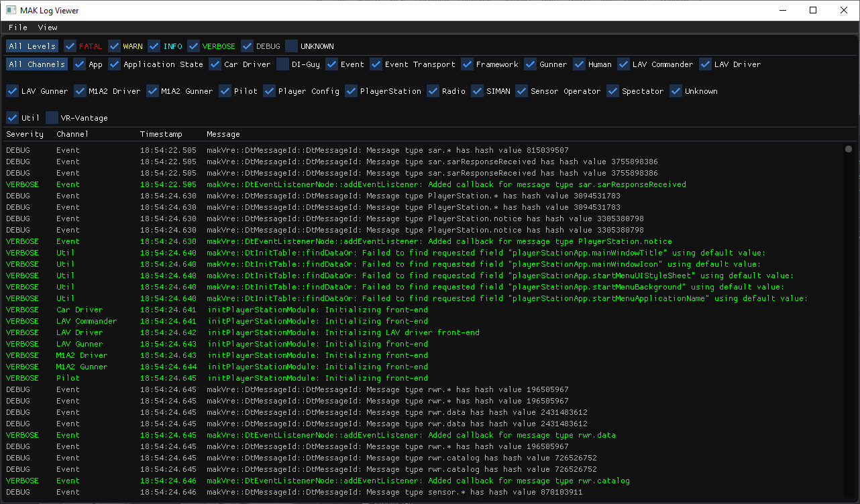Screen dimensions: 860x504
Task: Click the Message column header
Action: pos(223,134)
